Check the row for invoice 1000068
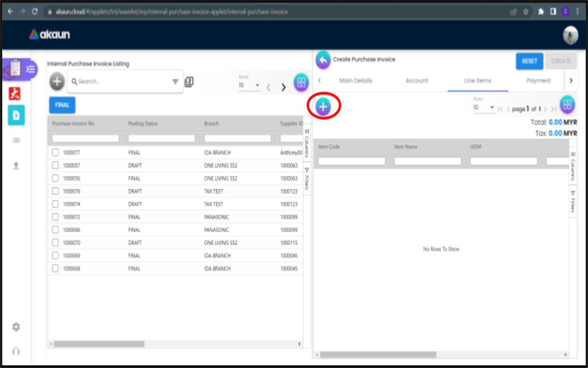Screen dimensions: 588x368 56,268
